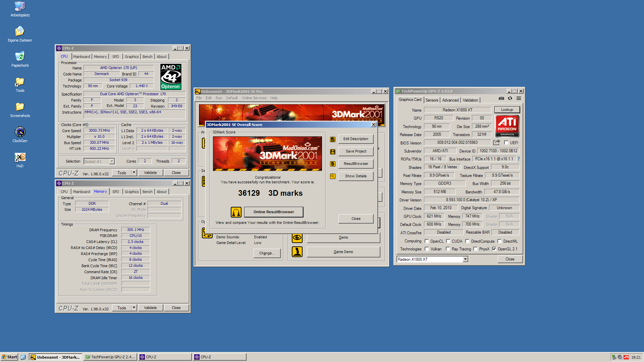Screen dimensions: 644x362
Task: Click the Edit Description icon in score dialog
Action: click(333, 139)
